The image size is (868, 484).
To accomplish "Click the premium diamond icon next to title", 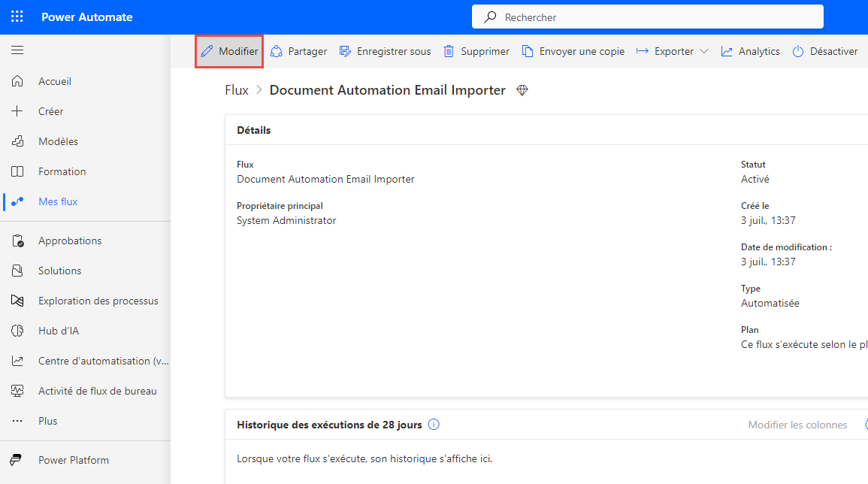I will click(522, 90).
